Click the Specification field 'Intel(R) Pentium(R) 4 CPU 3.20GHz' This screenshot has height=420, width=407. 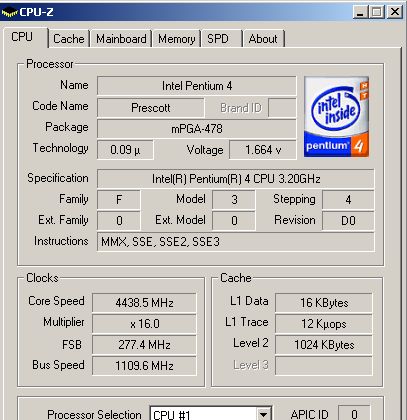pyautogui.click(x=236, y=179)
